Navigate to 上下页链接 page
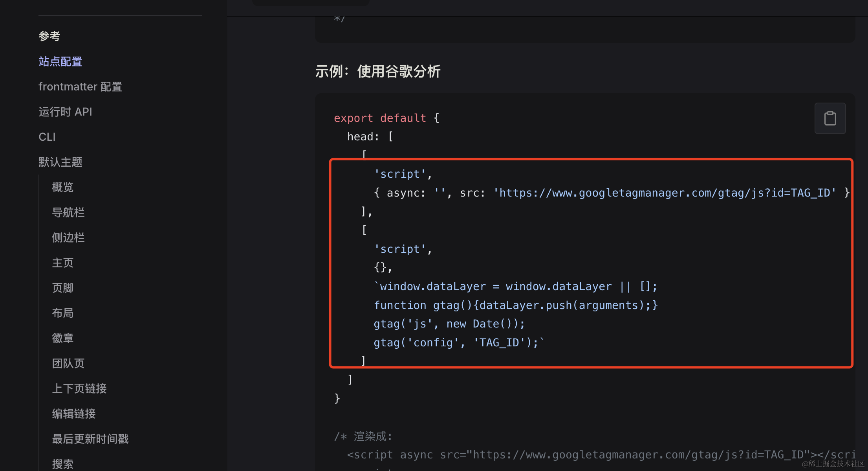The width and height of the screenshot is (868, 471). pos(79,389)
